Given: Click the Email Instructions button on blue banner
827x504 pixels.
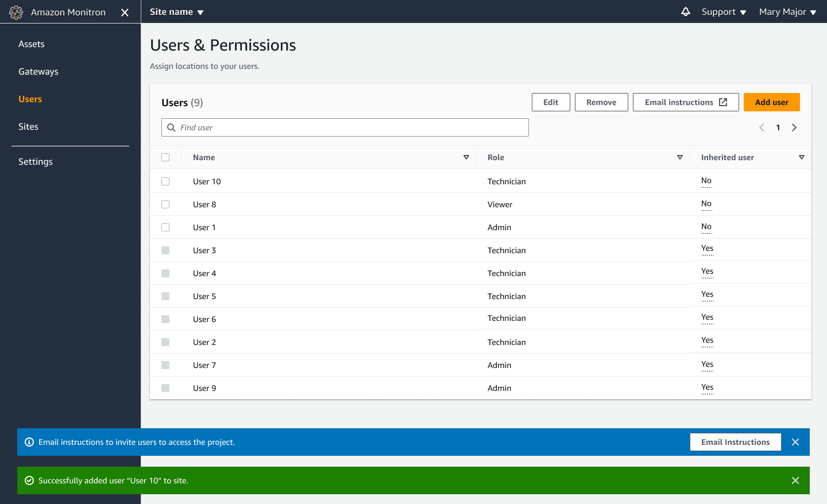Looking at the screenshot, I should [735, 441].
